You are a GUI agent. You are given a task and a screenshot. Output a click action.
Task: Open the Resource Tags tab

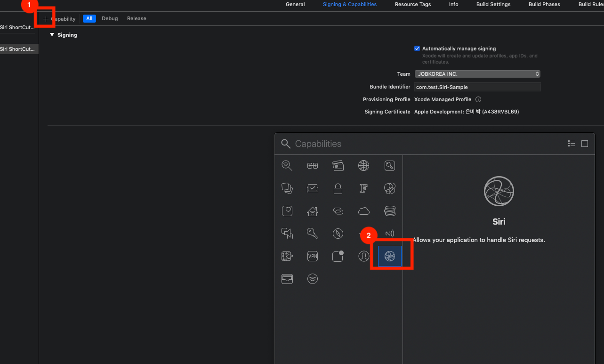413,4
